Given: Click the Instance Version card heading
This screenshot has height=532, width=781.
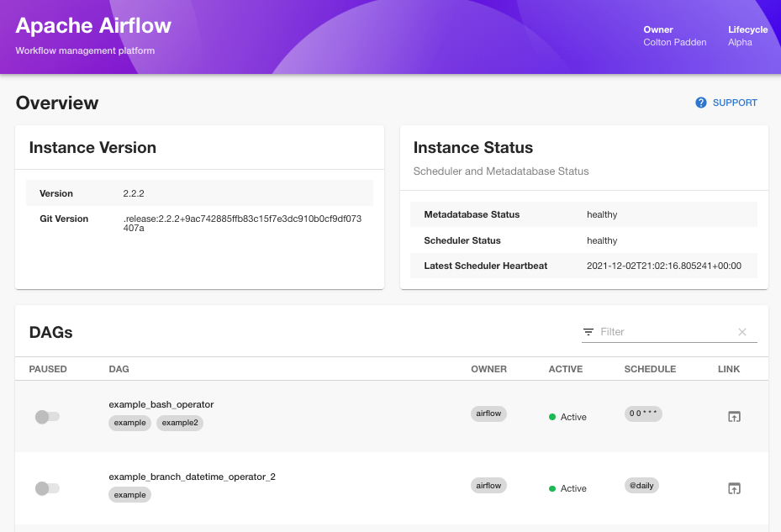Looking at the screenshot, I should point(92,147).
